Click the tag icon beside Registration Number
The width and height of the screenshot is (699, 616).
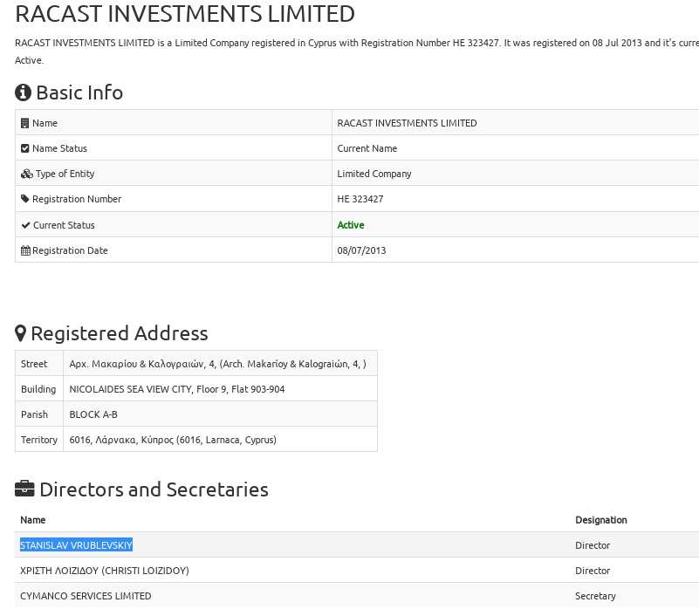coord(25,199)
